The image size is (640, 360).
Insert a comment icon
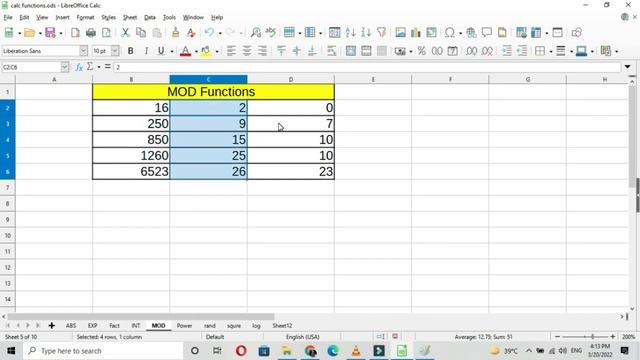tap(487, 33)
